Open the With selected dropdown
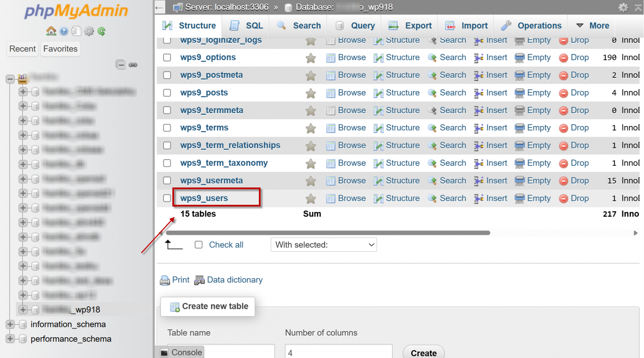 [324, 245]
